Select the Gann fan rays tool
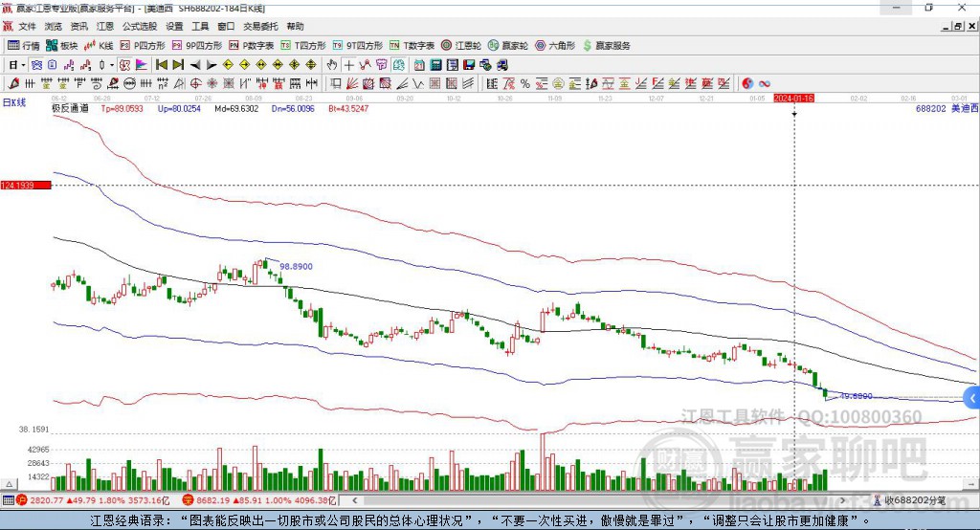This screenshot has width=980, height=530. point(352,84)
